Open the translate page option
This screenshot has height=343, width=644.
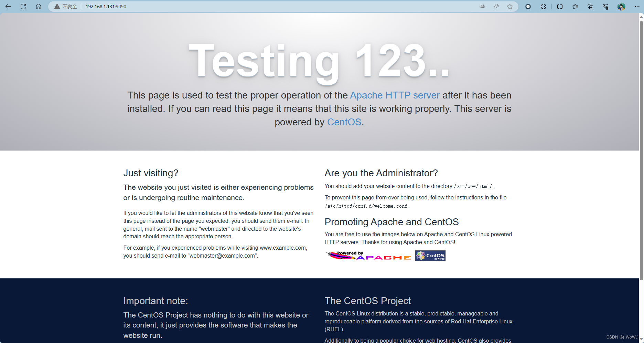point(482,7)
